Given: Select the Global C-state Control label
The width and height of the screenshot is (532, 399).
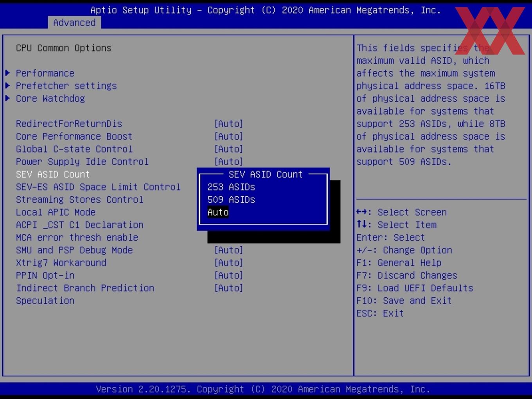Looking at the screenshot, I should coord(74,149).
